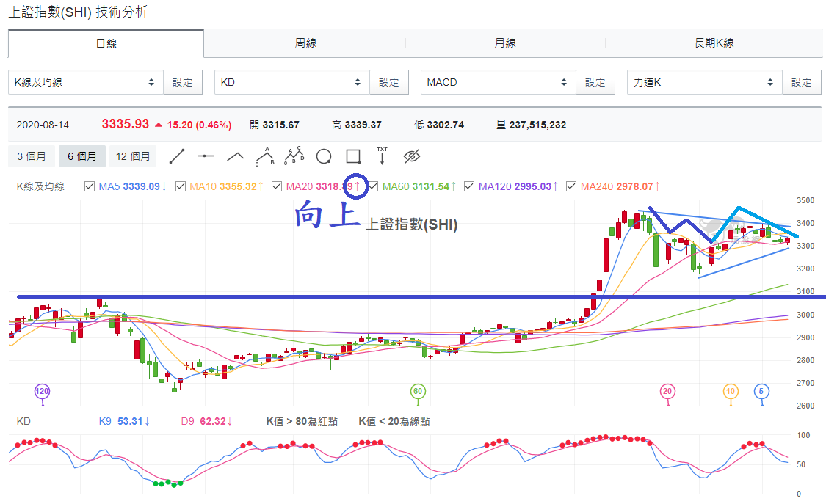Click the pink 20 moving average marker
The height and width of the screenshot is (504, 826).
667,392
